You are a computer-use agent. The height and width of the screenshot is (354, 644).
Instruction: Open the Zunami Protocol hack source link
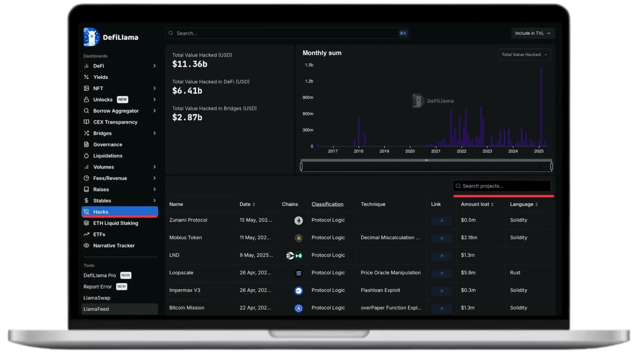(441, 221)
